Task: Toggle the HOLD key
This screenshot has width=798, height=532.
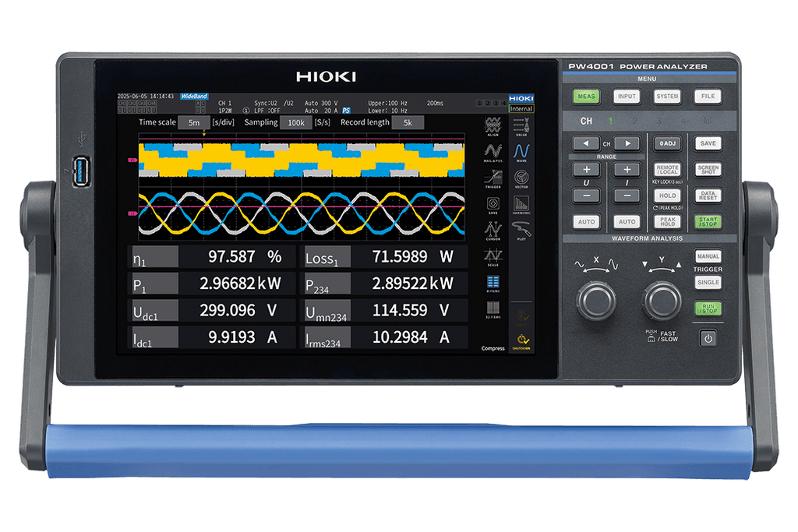Action: pyautogui.click(x=668, y=196)
